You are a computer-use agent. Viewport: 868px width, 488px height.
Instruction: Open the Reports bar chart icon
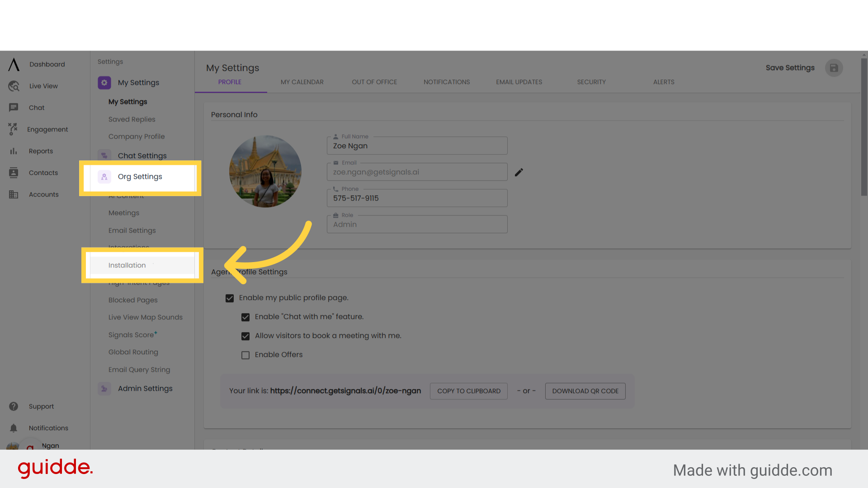click(x=14, y=151)
